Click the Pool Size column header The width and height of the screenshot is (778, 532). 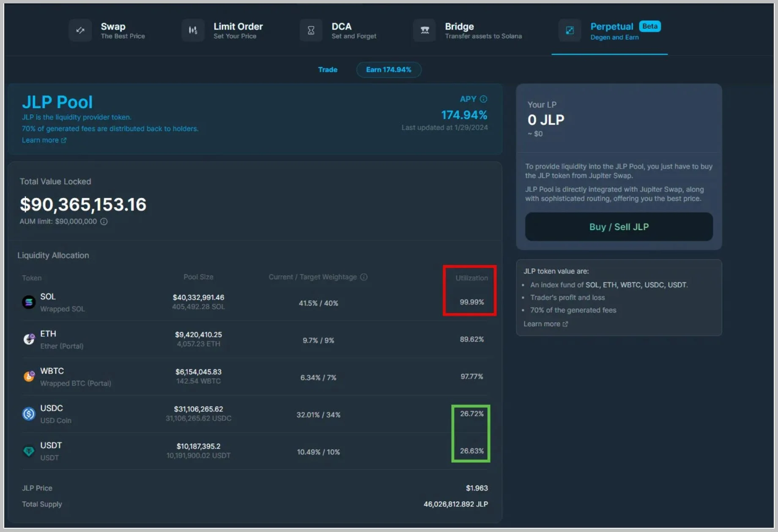click(198, 277)
